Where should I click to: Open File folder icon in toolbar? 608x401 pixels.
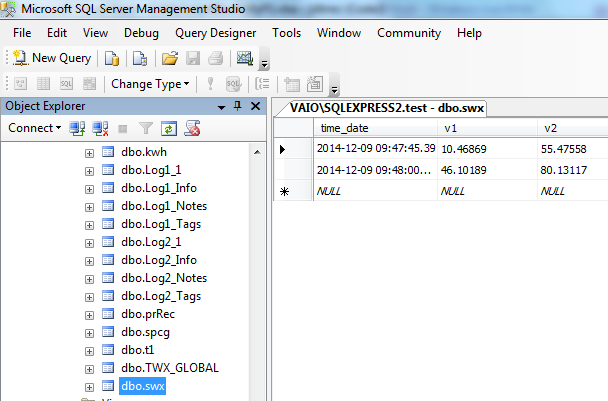(x=169, y=59)
